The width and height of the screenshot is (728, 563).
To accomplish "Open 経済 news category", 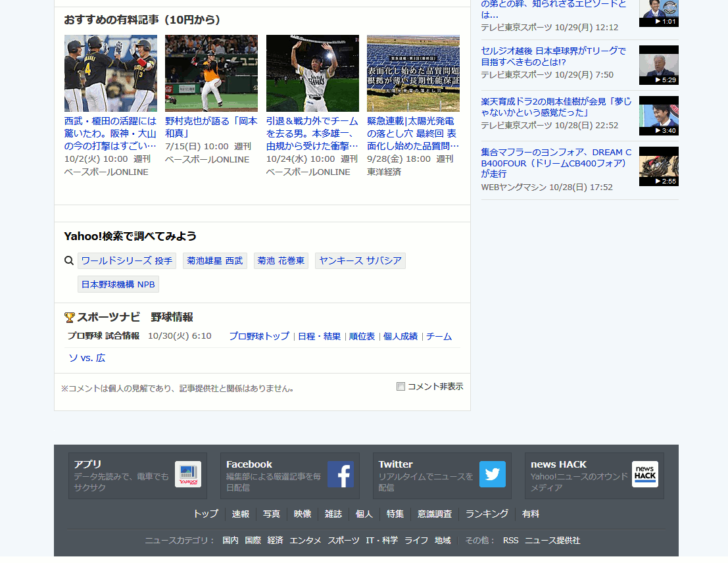I will click(x=276, y=541).
